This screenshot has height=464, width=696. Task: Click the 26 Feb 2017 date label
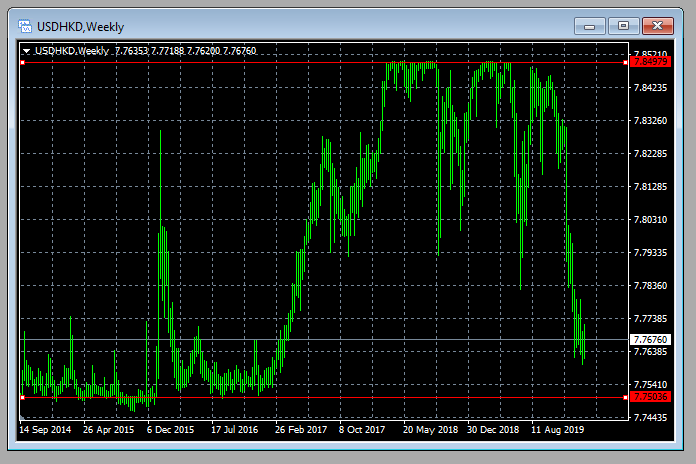(x=301, y=430)
